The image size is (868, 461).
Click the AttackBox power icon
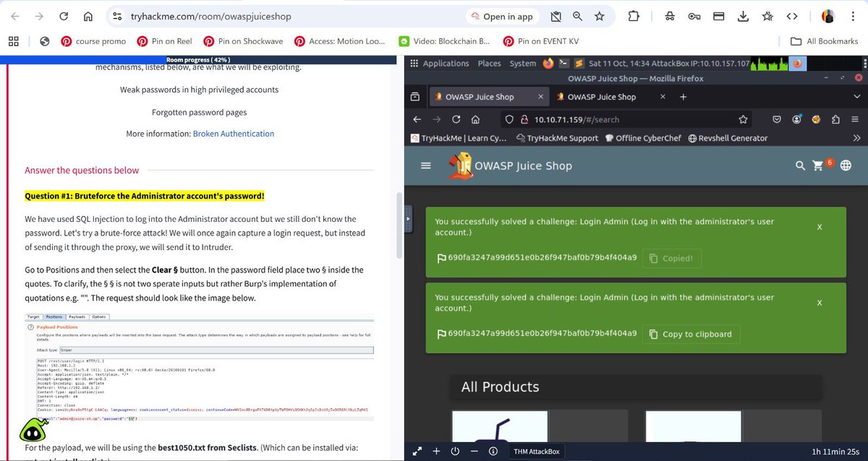tap(455, 452)
